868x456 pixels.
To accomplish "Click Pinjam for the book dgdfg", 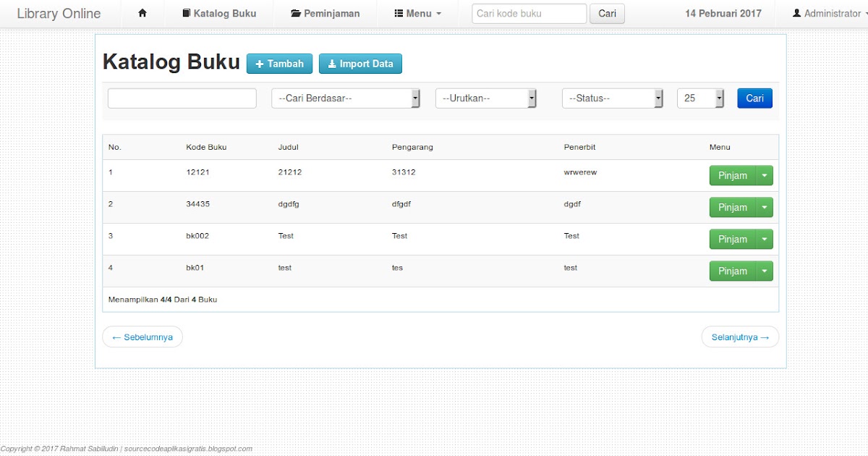I will [x=733, y=207].
